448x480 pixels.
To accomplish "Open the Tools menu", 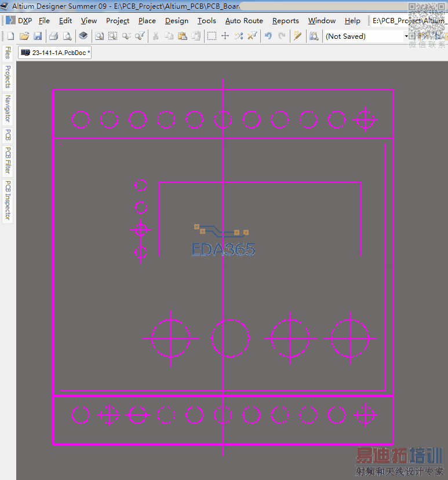I will (206, 20).
